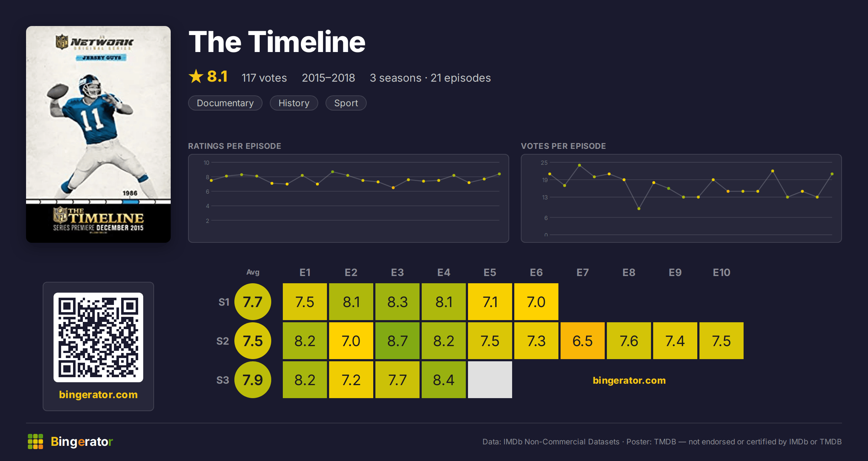This screenshot has height=461, width=868.
Task: Click the E10 column header
Action: coord(722,272)
